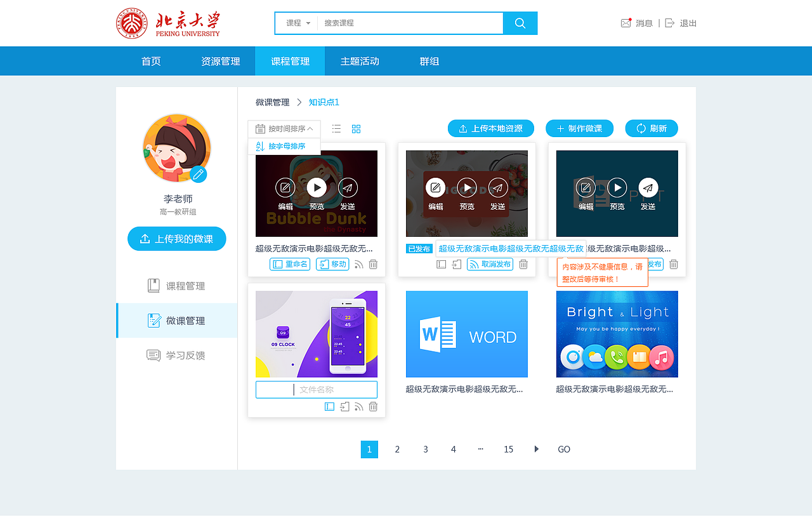Click the 编辑 edit icon on the food video
Image resolution: width=812 pixels, height=518 pixels.
coord(435,187)
